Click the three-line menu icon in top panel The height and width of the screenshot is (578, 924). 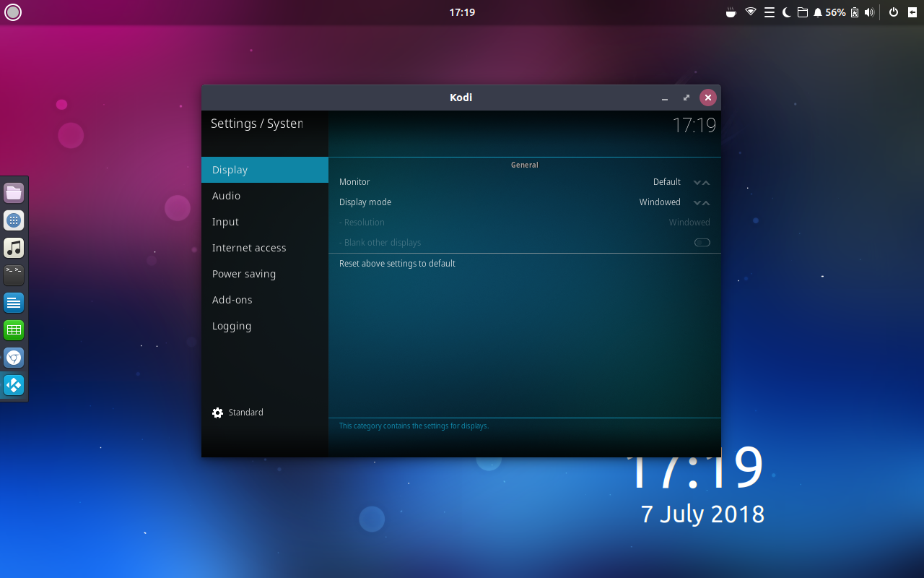[770, 12]
